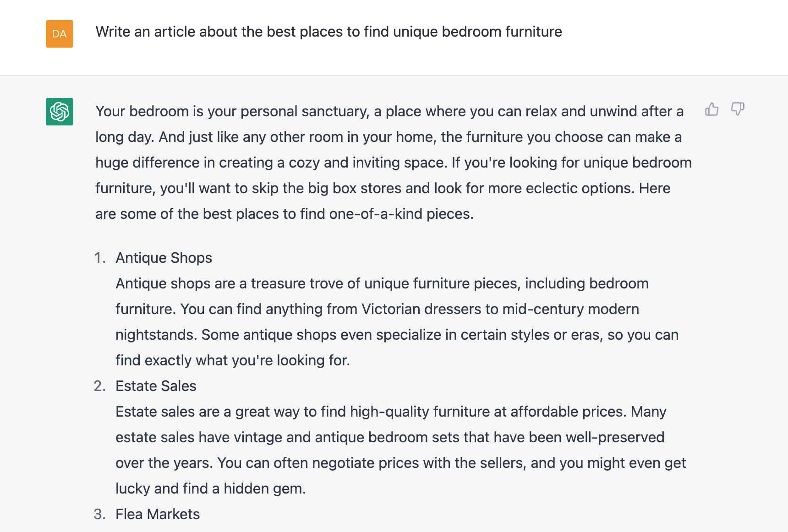Viewport: 788px width, 532px height.
Task: Click the line starting 'Your bedroom is your personal sanctuary'
Action: coord(389,111)
